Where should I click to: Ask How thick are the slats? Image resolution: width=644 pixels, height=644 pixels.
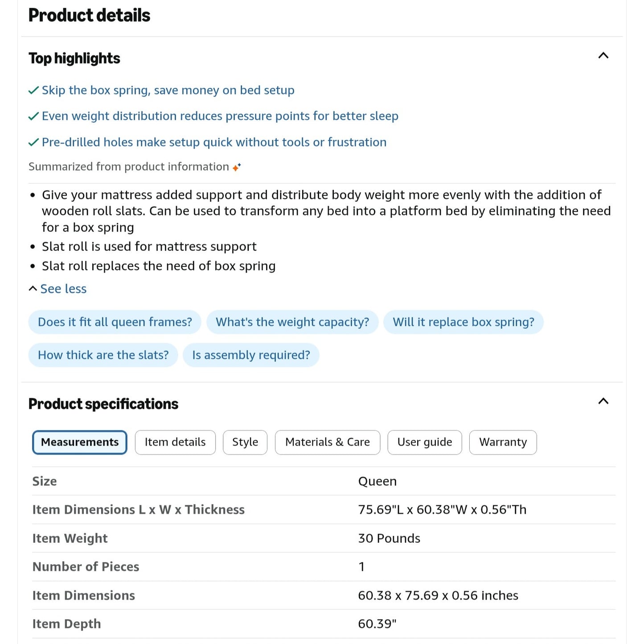103,355
